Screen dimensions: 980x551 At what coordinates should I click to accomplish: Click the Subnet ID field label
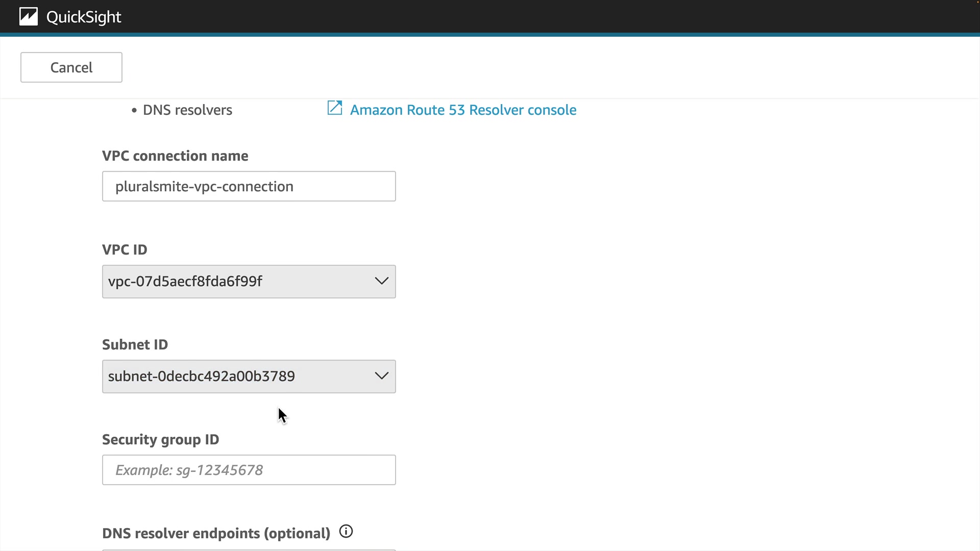(135, 344)
